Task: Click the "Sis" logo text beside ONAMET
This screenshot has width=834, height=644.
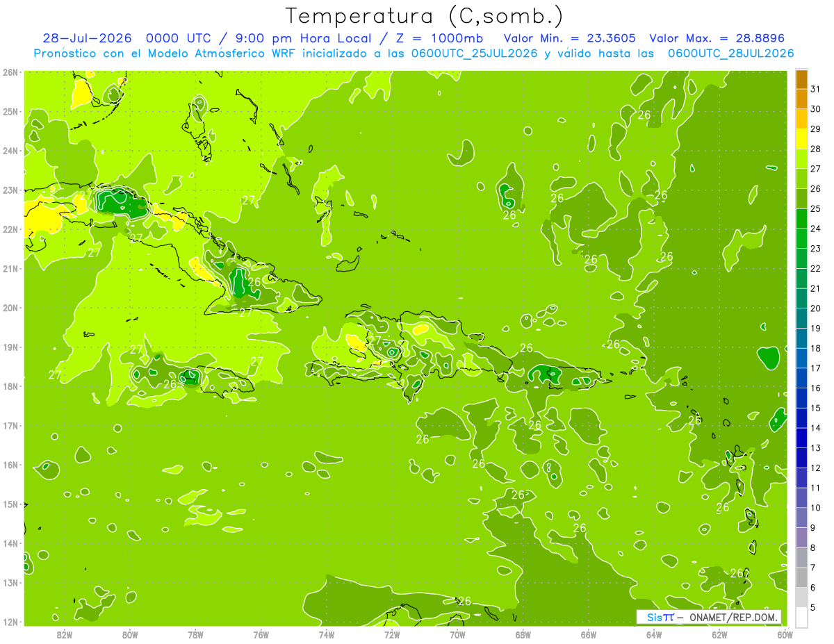Action: (655, 618)
